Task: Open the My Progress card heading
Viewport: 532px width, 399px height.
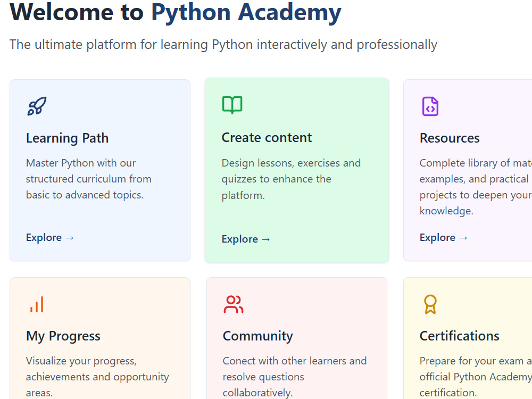Action: click(63, 336)
